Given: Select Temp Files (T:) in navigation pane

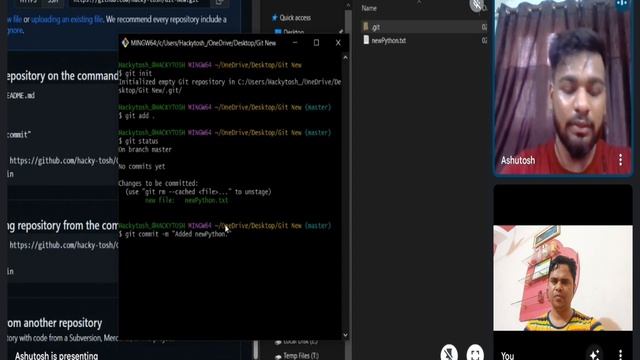Looking at the screenshot, I should [x=300, y=356].
